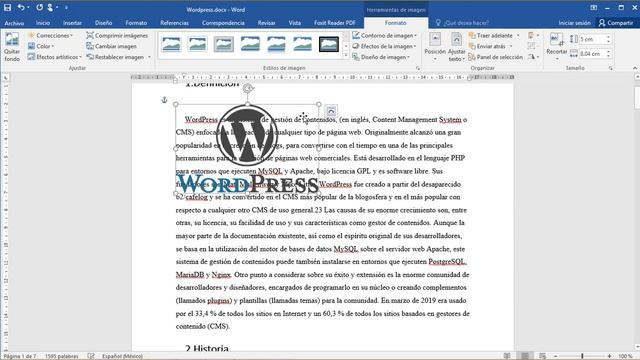The height and width of the screenshot is (360, 640).
Task: Click the proofing check icon in status bar
Action: [91, 356]
